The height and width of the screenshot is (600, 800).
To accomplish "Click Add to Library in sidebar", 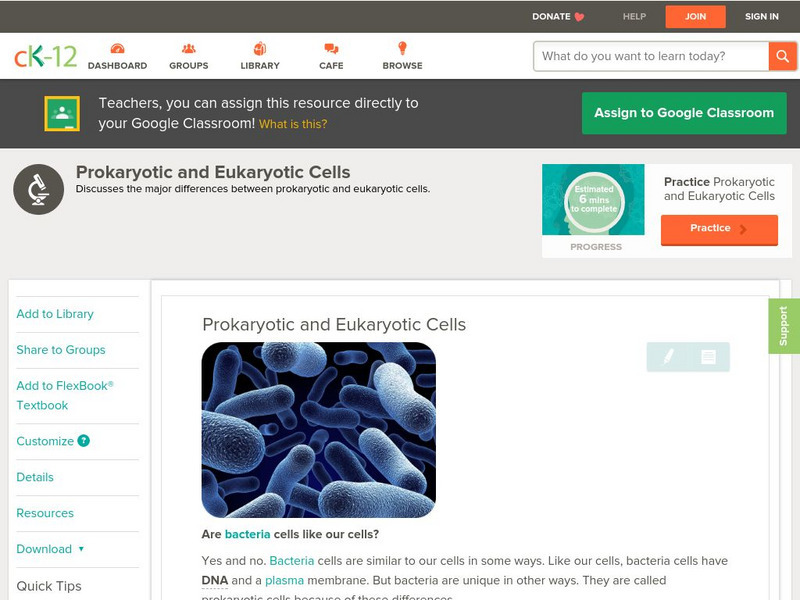I will point(55,314).
